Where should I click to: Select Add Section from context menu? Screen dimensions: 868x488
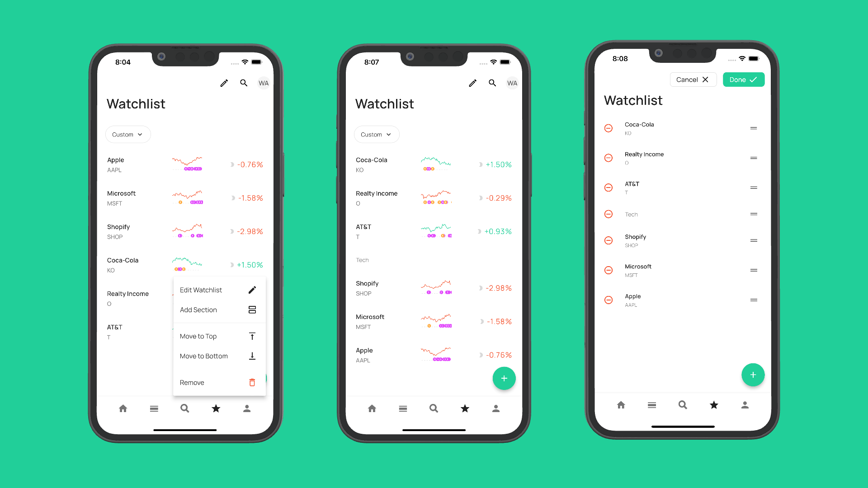217,310
